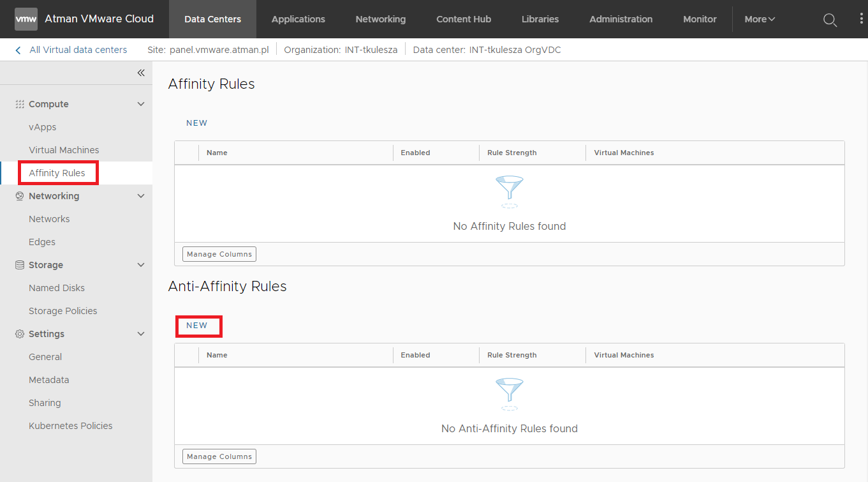The width and height of the screenshot is (868, 482).
Task: Click the Compute section grid icon
Action: [20, 104]
